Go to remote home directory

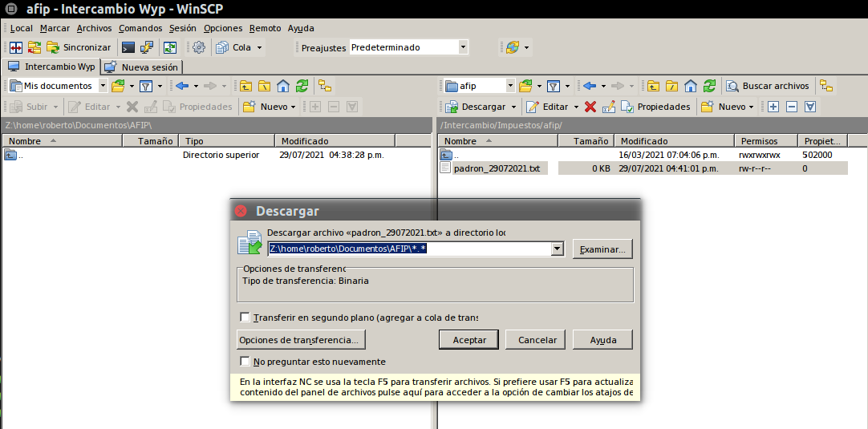coord(692,86)
